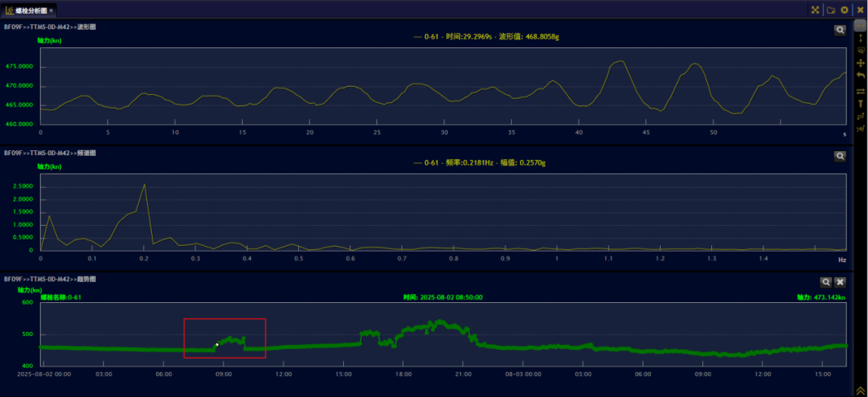This screenshot has height=397, width=868.
Task: Toggle the 0-61 legend on waveform chart
Action: tap(426, 37)
